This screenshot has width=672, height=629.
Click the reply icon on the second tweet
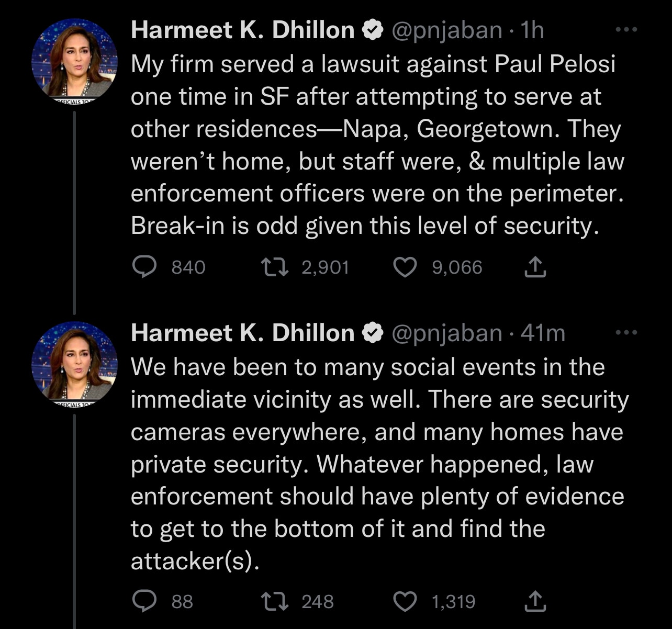[145, 601]
